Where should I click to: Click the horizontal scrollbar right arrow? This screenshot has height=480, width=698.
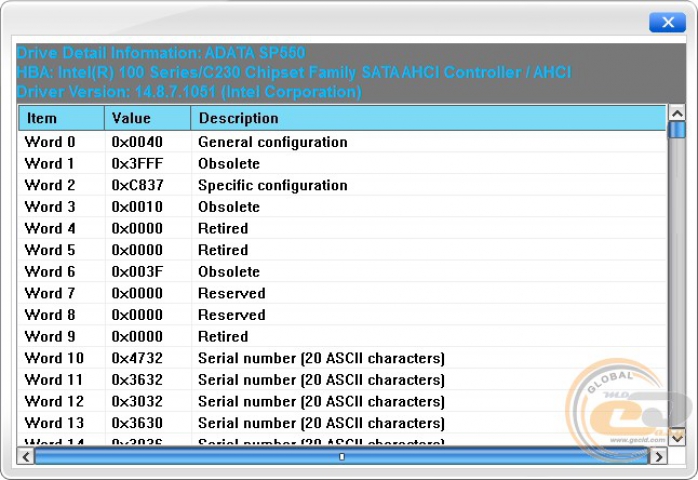pos(658,457)
